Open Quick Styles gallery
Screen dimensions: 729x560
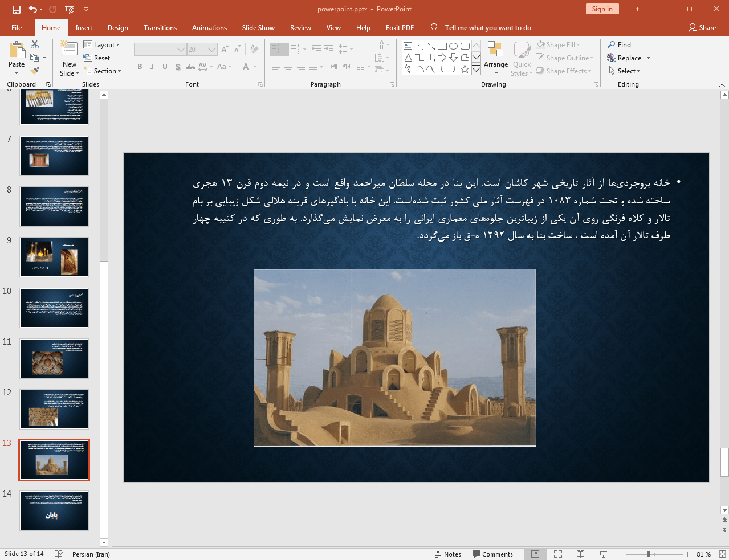[522, 59]
